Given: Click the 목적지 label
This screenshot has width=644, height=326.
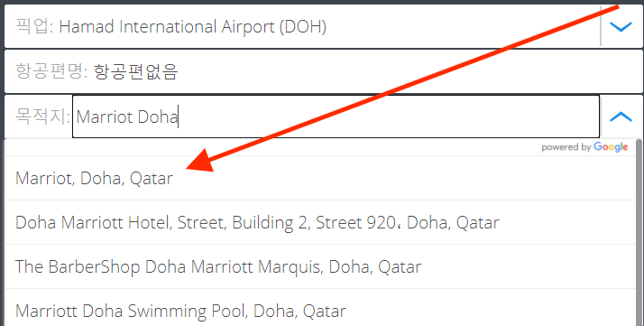Looking at the screenshot, I should (x=42, y=116).
